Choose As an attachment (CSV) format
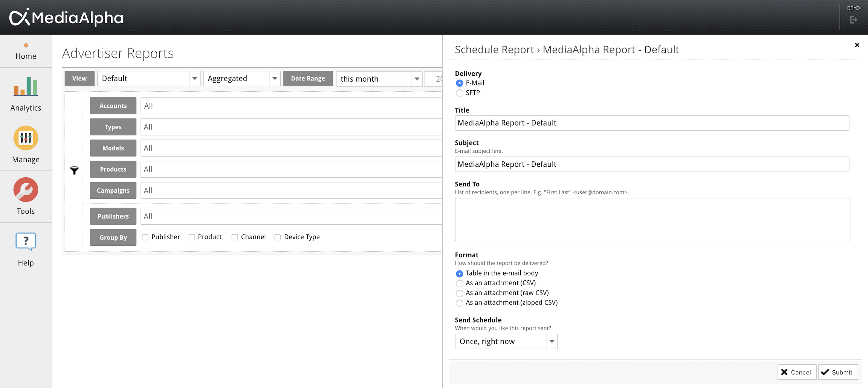Screen dimensions: 868x388 click(x=459, y=283)
